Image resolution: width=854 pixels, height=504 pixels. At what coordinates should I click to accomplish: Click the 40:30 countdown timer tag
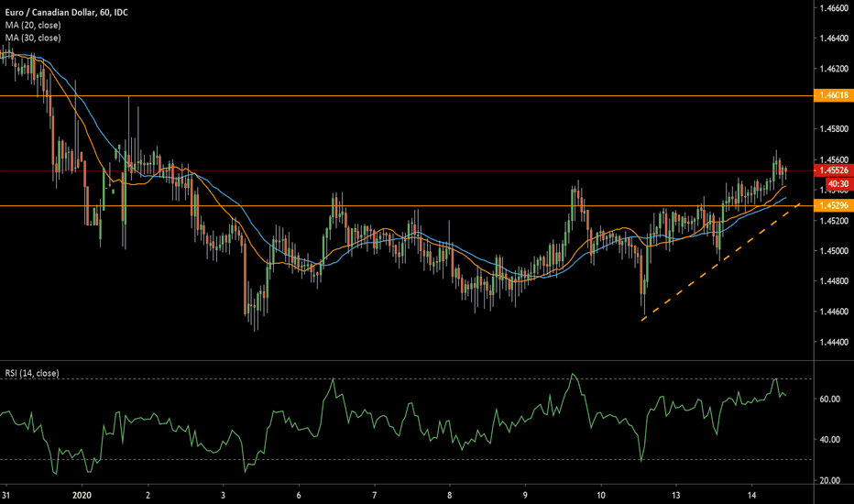click(x=836, y=184)
